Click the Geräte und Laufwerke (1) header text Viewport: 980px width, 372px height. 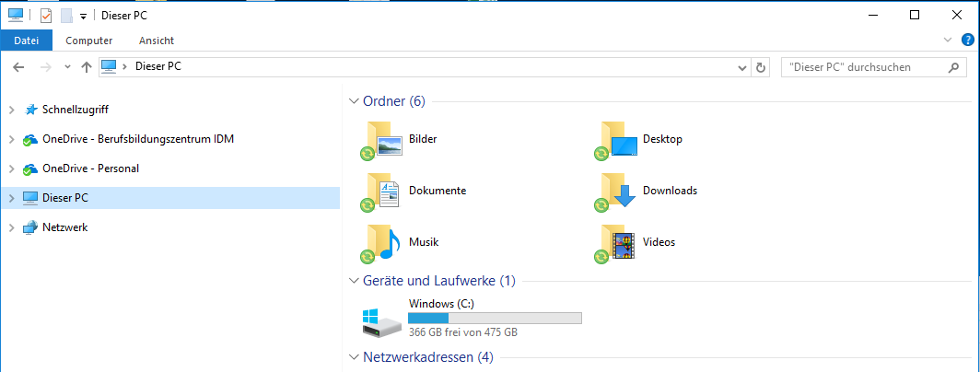(x=439, y=281)
